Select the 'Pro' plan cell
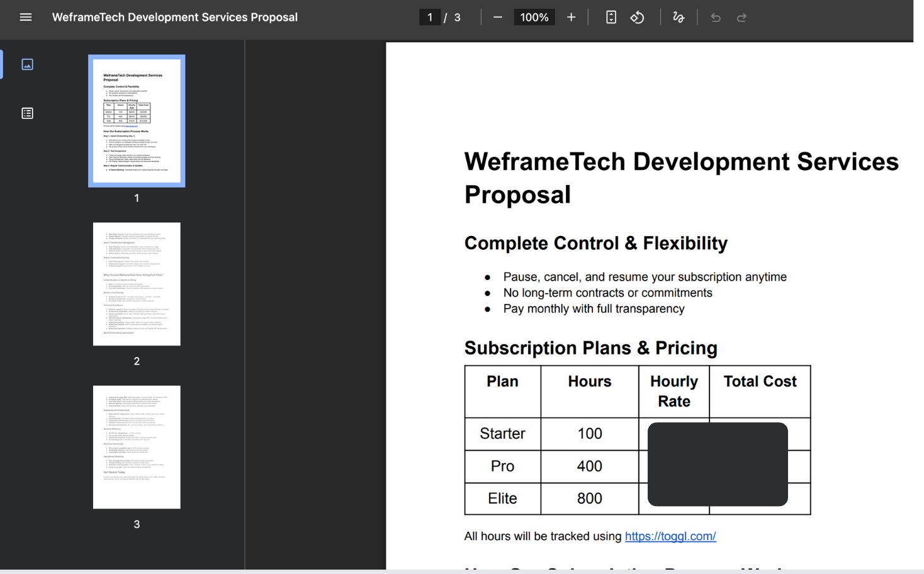Image resolution: width=924 pixels, height=574 pixels. click(502, 466)
